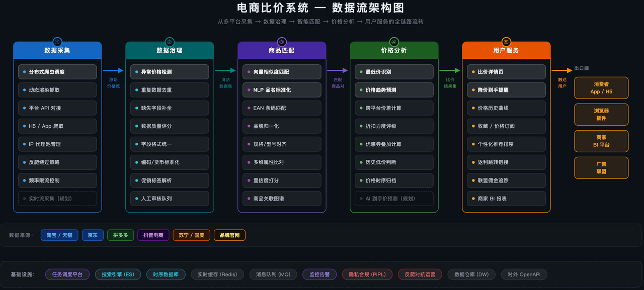Click the bullet icon beside NLP 品名标准化
This screenshot has width=644, height=290.
pos(250,90)
